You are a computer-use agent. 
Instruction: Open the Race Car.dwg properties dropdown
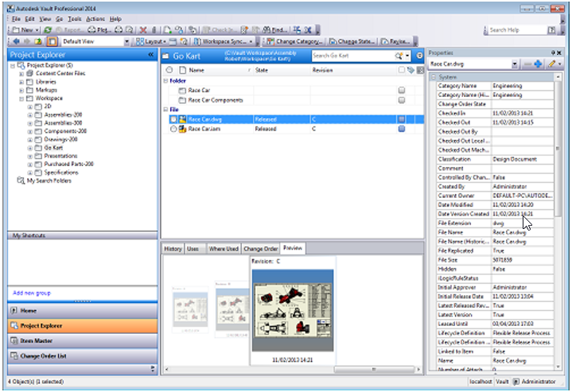click(515, 64)
